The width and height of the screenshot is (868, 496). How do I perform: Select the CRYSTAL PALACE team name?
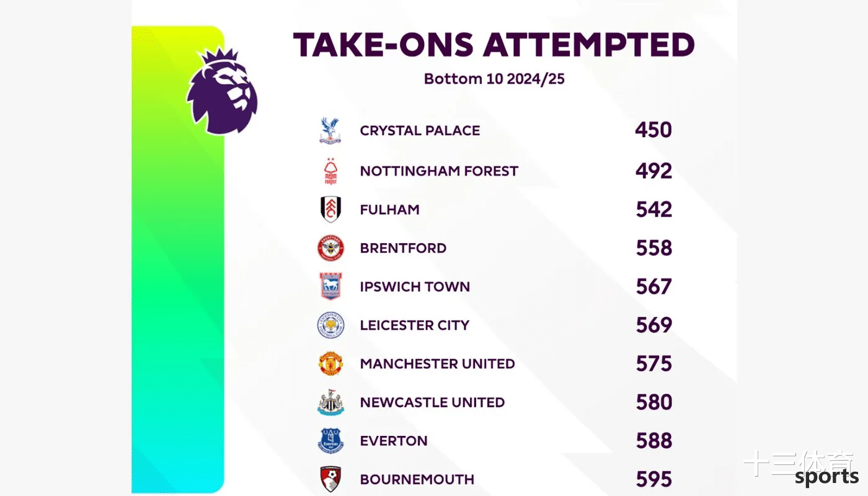(420, 131)
